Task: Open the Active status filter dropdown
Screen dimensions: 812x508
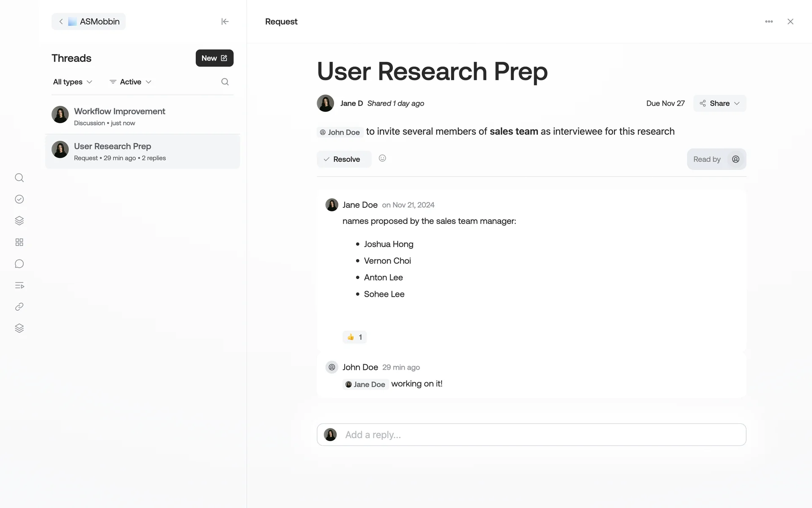Action: click(x=130, y=82)
